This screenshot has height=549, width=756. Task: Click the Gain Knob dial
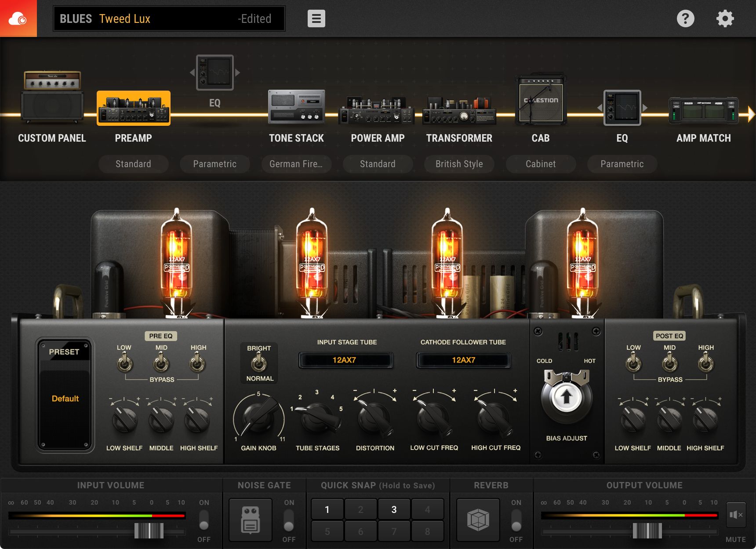[x=258, y=416]
